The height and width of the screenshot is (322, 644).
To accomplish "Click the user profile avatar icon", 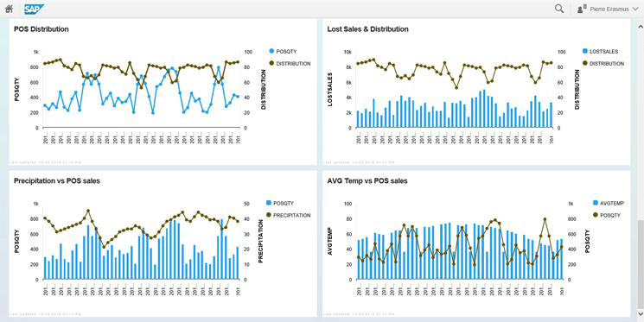I will 581,9.
